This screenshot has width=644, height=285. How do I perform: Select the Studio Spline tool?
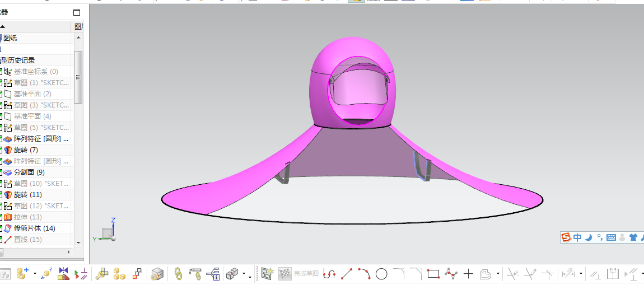coord(451,273)
